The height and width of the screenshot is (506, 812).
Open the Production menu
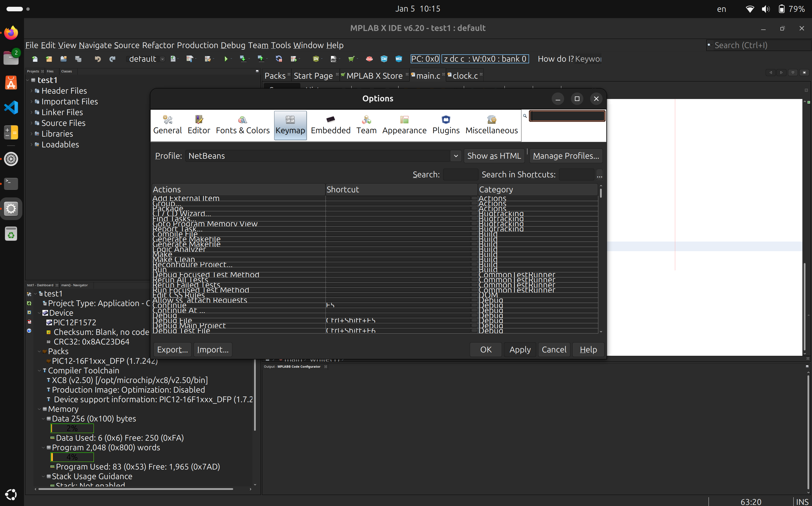tap(197, 45)
